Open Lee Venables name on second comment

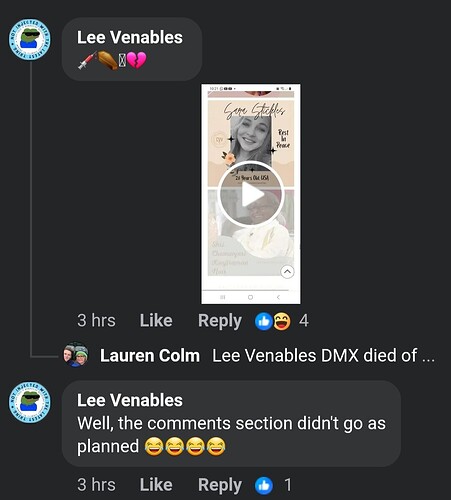[130, 400]
